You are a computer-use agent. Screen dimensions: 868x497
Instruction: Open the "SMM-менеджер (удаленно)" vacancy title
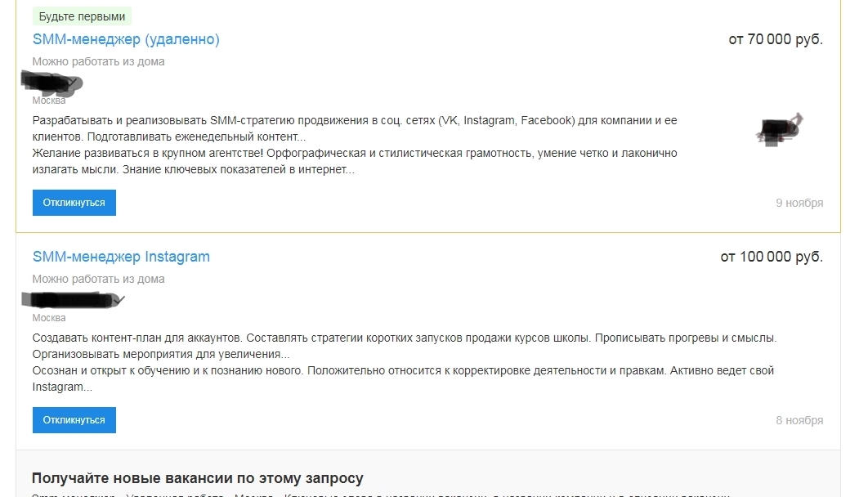(x=126, y=39)
